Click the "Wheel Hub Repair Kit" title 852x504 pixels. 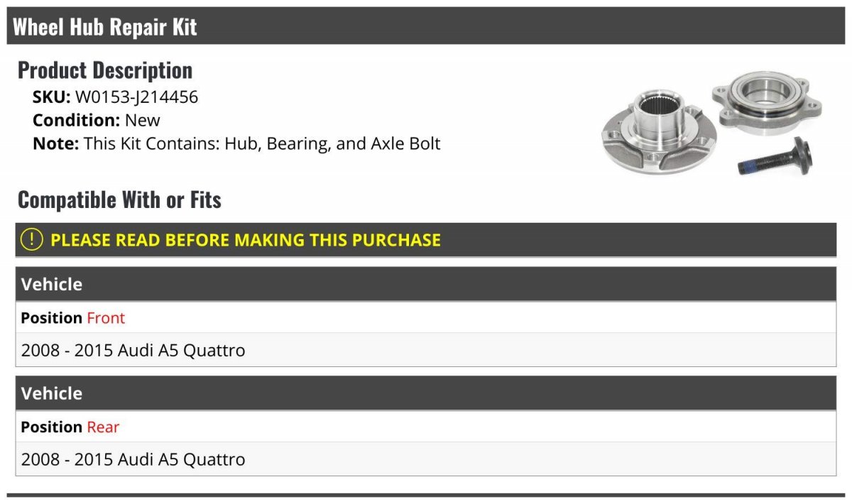[104, 27]
